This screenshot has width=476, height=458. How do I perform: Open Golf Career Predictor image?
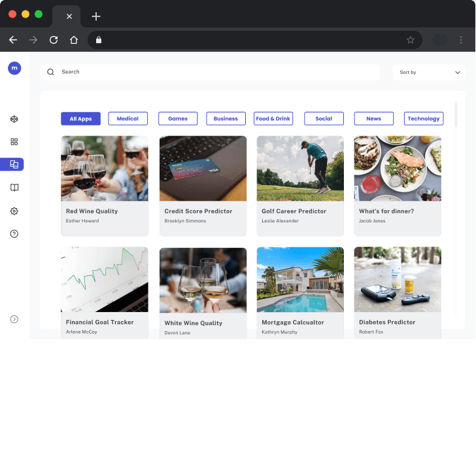tap(300, 168)
